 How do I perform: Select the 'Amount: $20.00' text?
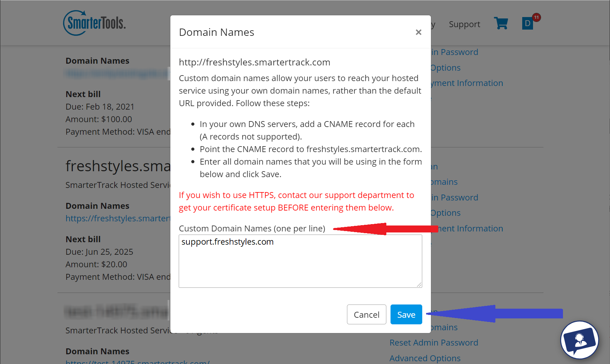(96, 264)
